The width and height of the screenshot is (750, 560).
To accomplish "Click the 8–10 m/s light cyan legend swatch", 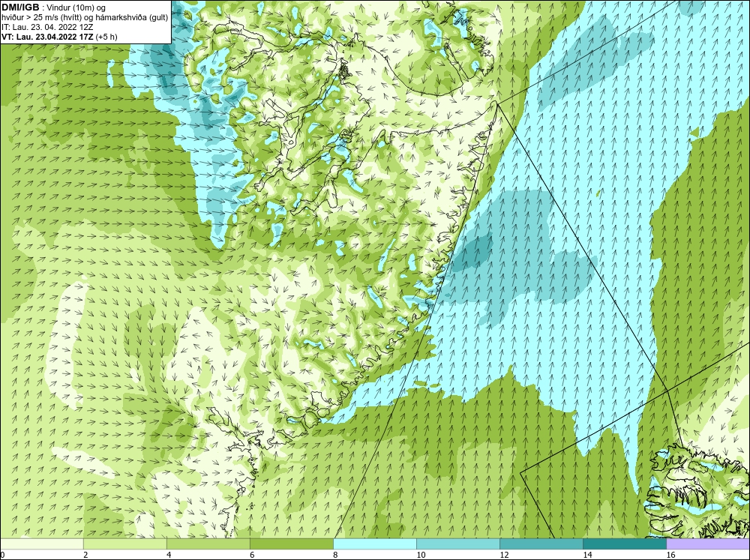I will (x=375, y=544).
